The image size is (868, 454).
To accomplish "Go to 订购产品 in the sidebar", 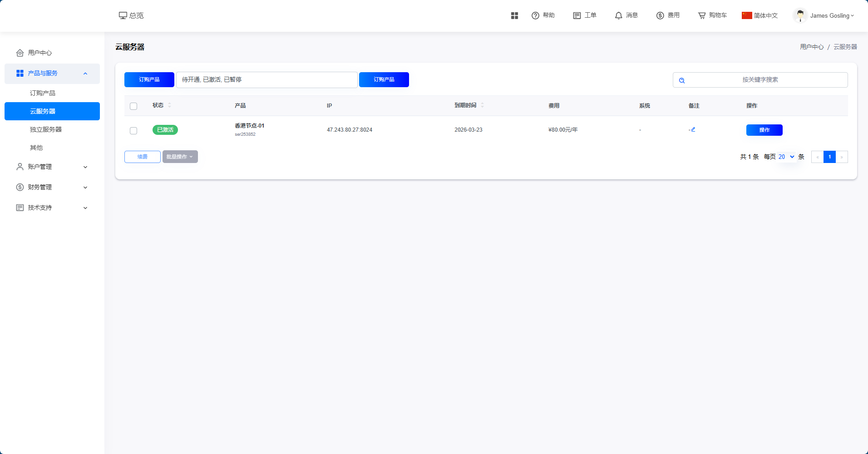I will 43,93.
